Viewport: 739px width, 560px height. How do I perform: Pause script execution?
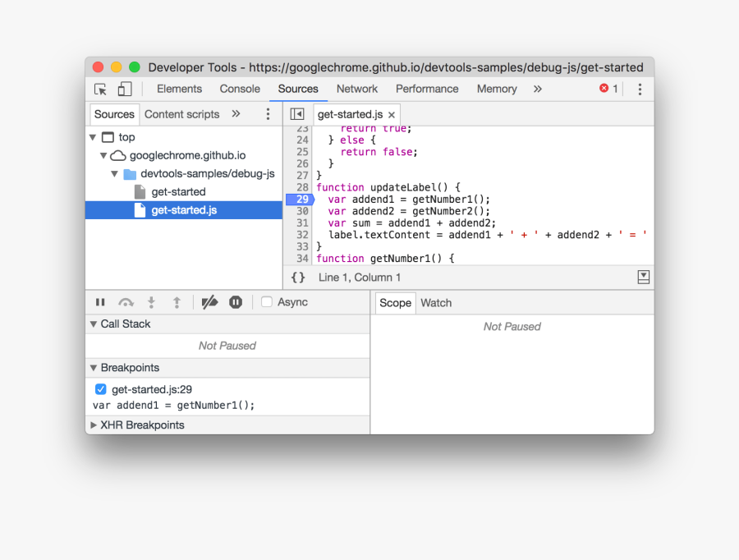100,302
